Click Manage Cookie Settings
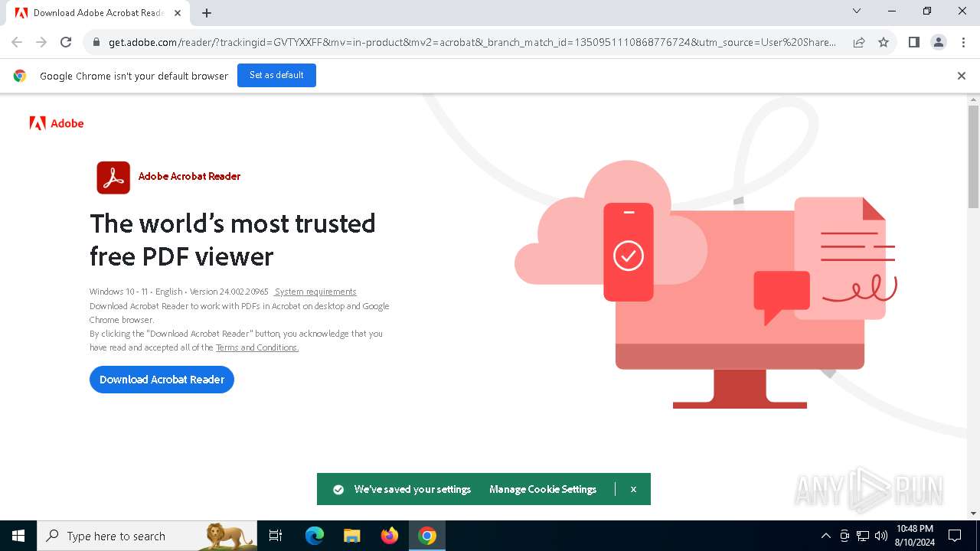The width and height of the screenshot is (980, 551). [543, 489]
